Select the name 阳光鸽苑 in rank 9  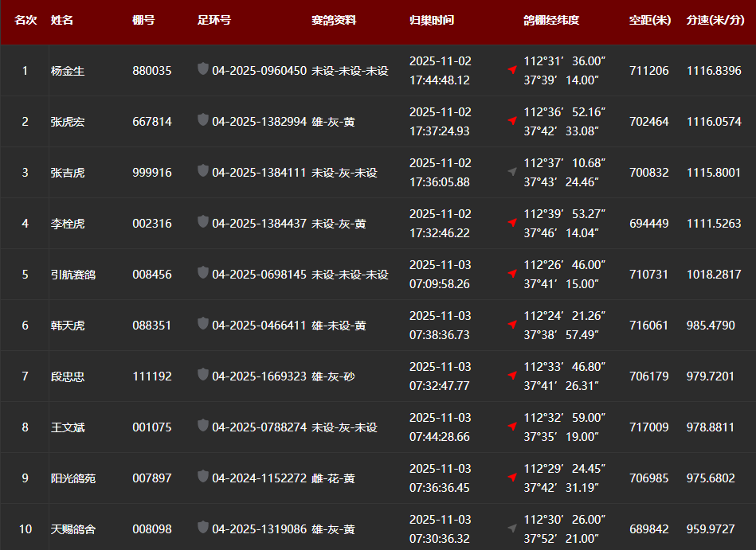[73, 478]
